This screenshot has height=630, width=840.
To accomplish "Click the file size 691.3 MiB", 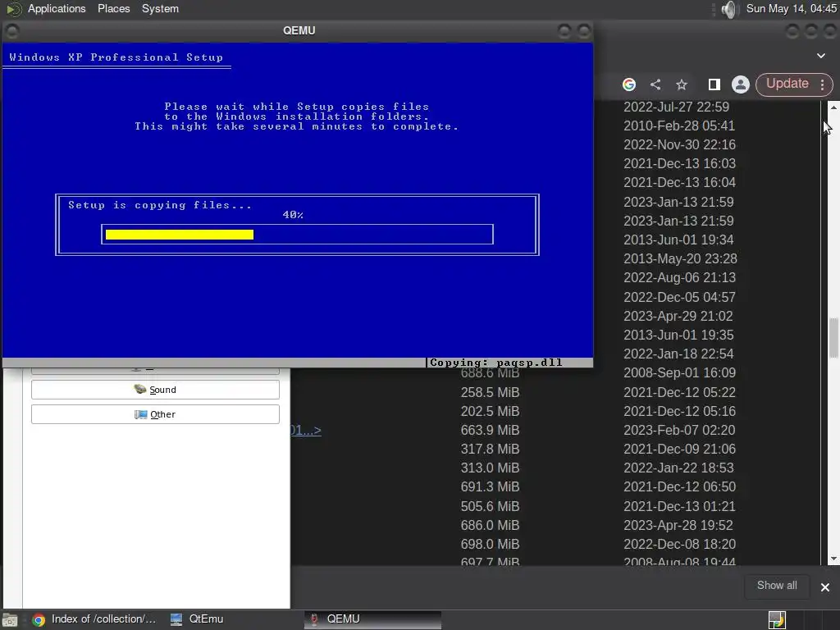I will click(490, 486).
